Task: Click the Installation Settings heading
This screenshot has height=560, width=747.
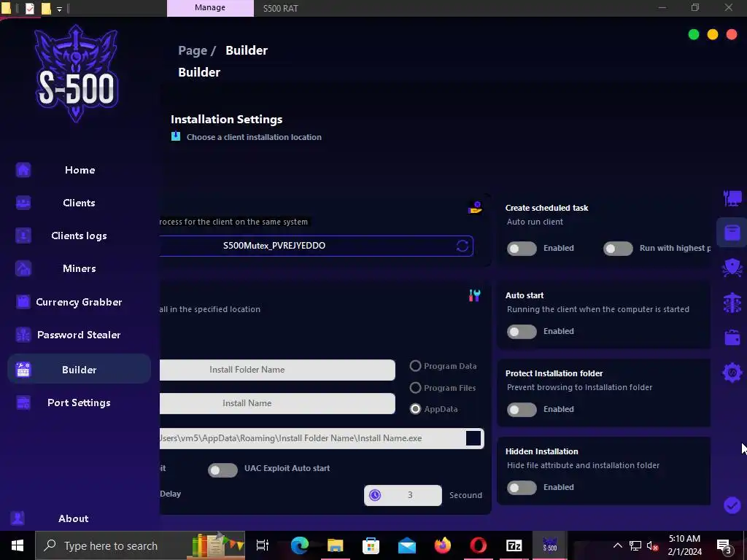Action: tap(226, 120)
